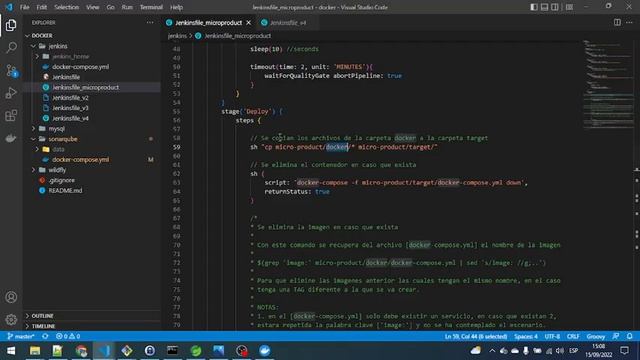This screenshot has width=640, height=360.
Task: Open the Jenkinsfile_v2 file
Action: pyautogui.click(x=70, y=98)
